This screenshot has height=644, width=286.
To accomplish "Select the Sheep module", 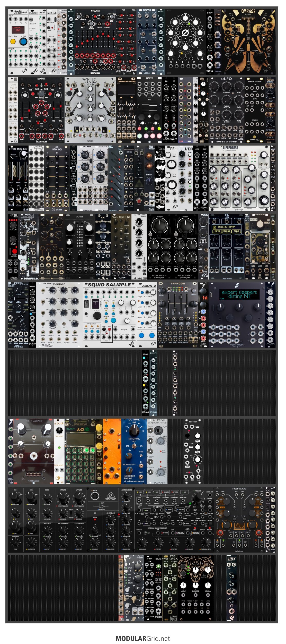I will 196,588.
